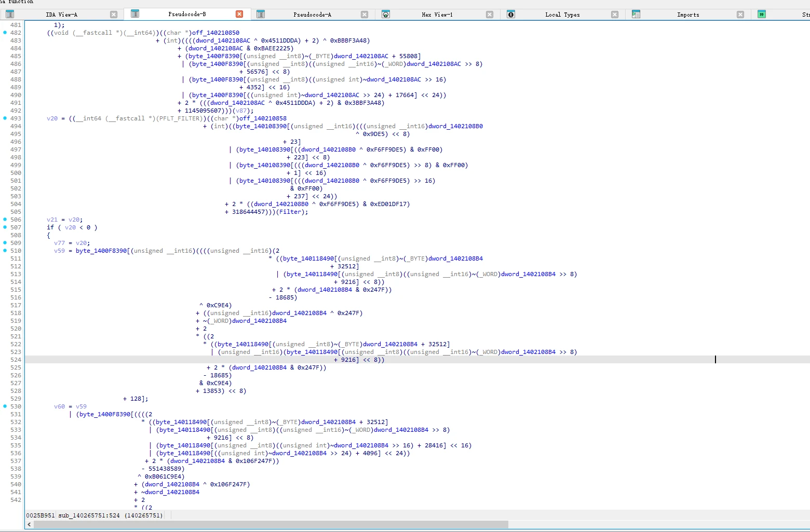Click the statement v77 = v20;
This screenshot has width=810, height=532.
(x=72, y=243)
